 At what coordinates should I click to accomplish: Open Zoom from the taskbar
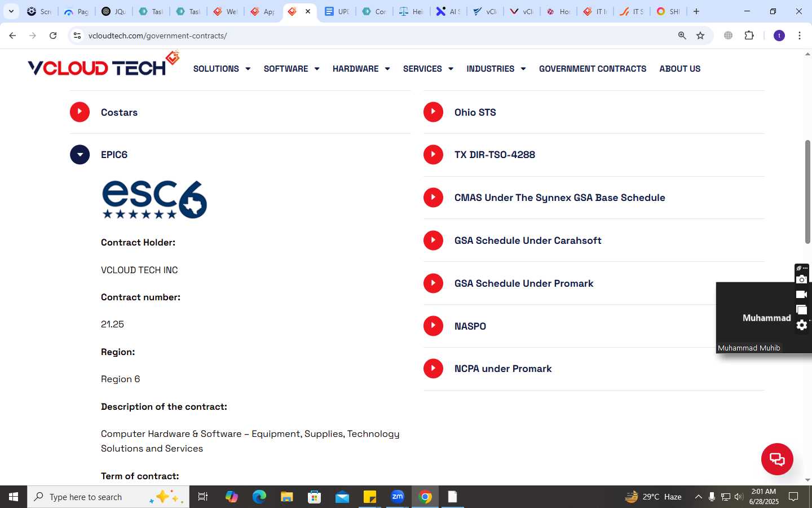[x=398, y=497]
